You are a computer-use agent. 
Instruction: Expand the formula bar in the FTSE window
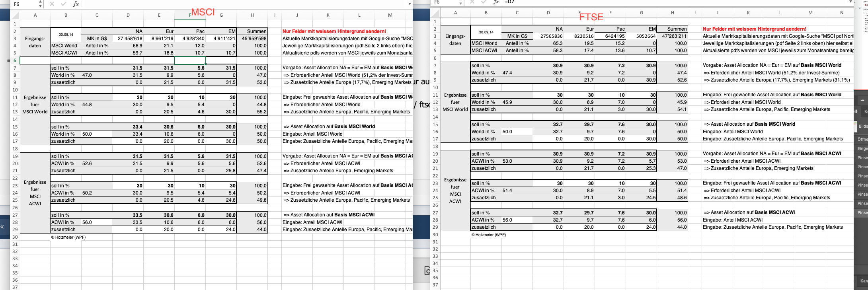pyautogui.click(x=851, y=2)
